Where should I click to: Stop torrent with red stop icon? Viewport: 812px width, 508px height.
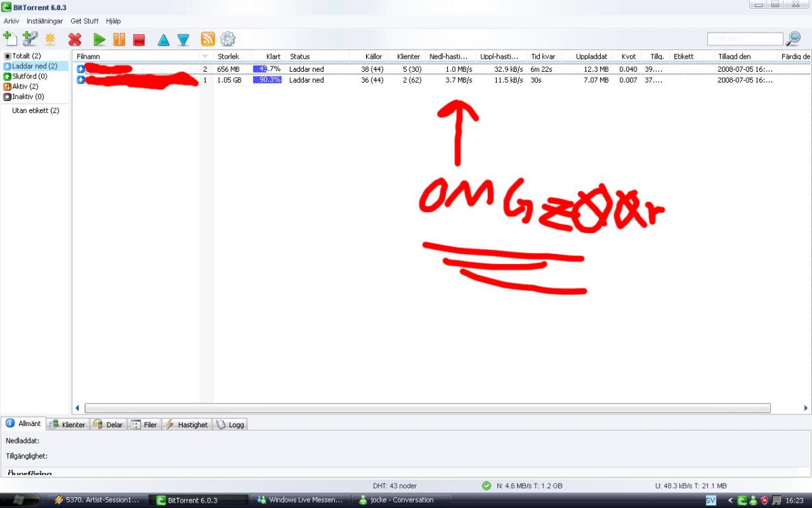click(x=139, y=40)
